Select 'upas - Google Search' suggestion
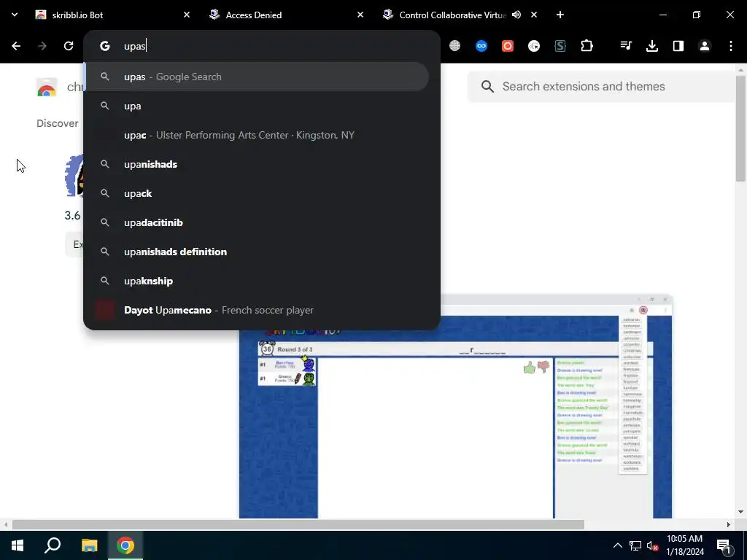Viewport: 747px width, 560px height. click(258, 77)
